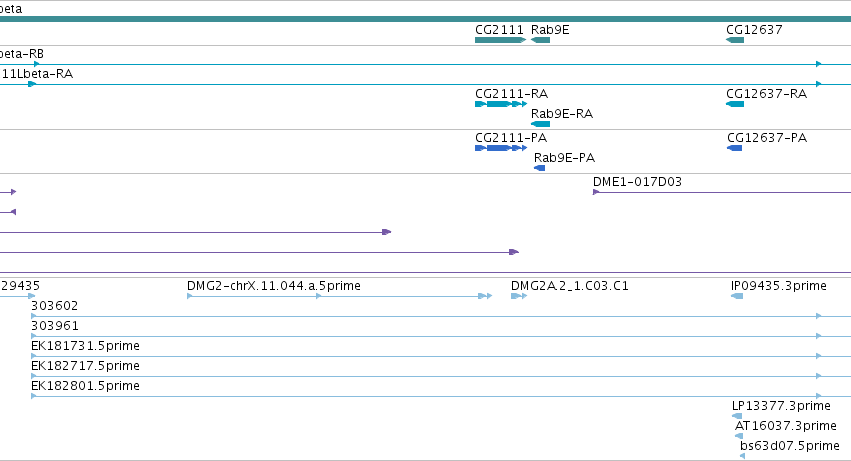Click the EK181731.5prime label

pyautogui.click(x=85, y=346)
